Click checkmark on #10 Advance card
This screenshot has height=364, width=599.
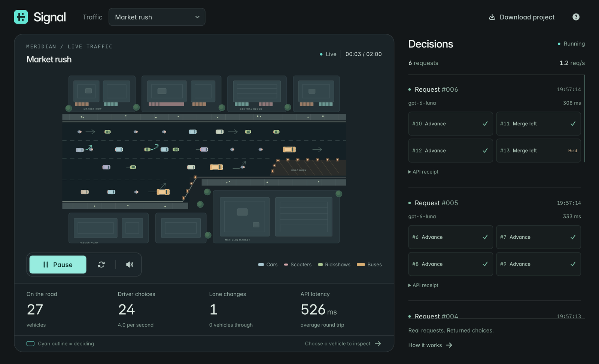[x=485, y=123]
